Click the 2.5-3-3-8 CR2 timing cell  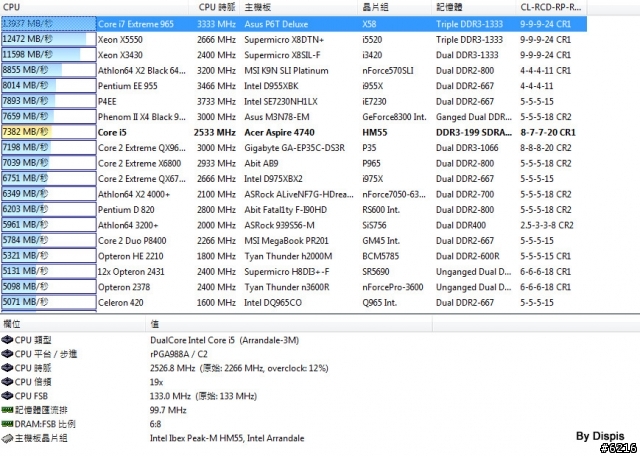pyautogui.click(x=547, y=225)
